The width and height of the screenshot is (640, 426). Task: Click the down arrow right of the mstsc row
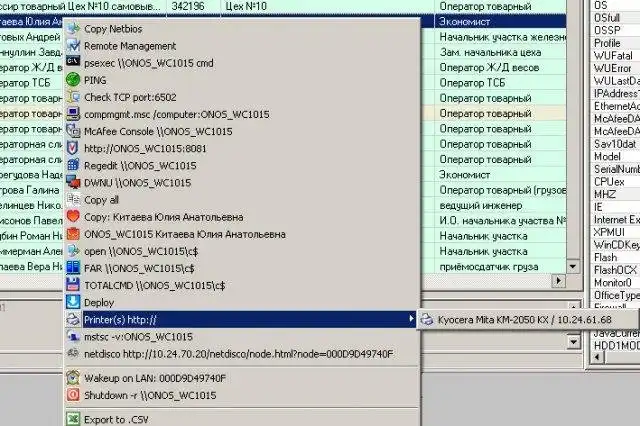573,342
